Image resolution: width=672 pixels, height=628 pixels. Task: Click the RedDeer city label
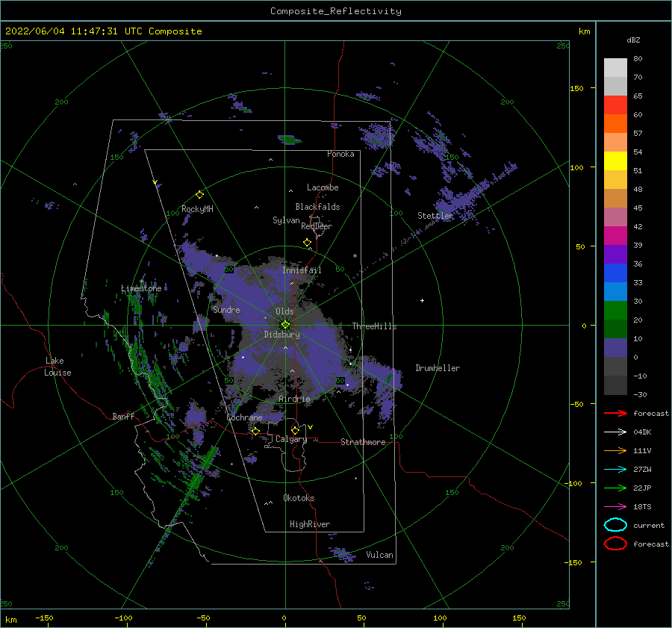tap(317, 226)
